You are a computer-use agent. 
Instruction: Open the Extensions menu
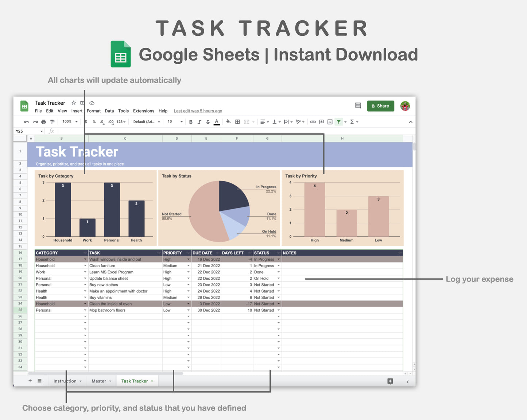143,111
